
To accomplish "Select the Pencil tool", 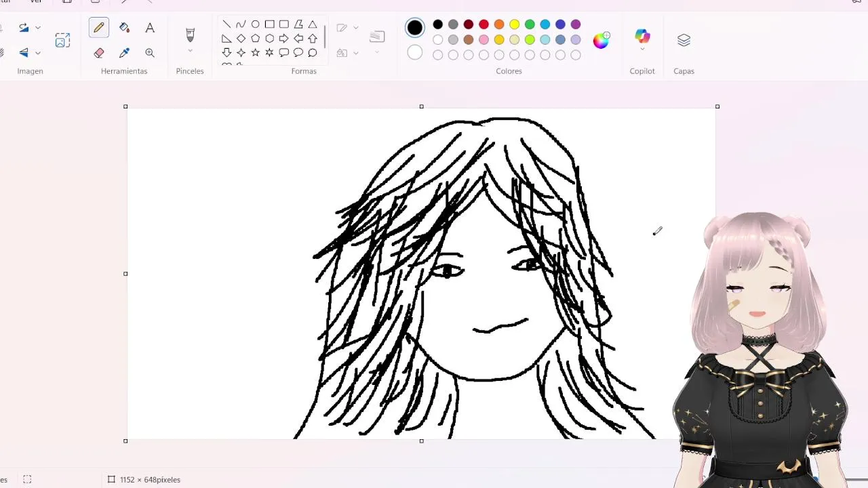I will pos(99,28).
